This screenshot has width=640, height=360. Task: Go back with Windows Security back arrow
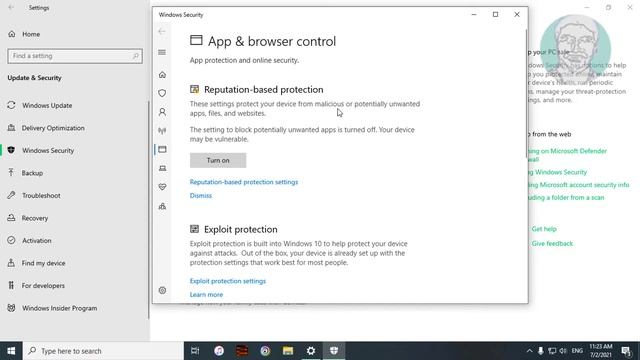(162, 31)
